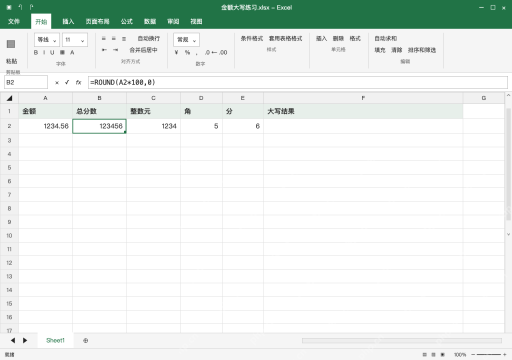Click the Save icon in title bar

point(9,7)
